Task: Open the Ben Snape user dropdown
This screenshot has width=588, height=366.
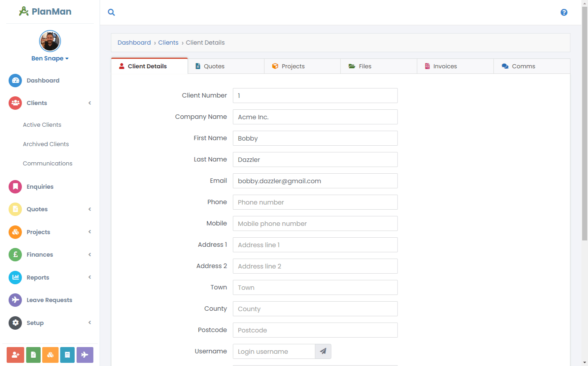Action: point(50,58)
